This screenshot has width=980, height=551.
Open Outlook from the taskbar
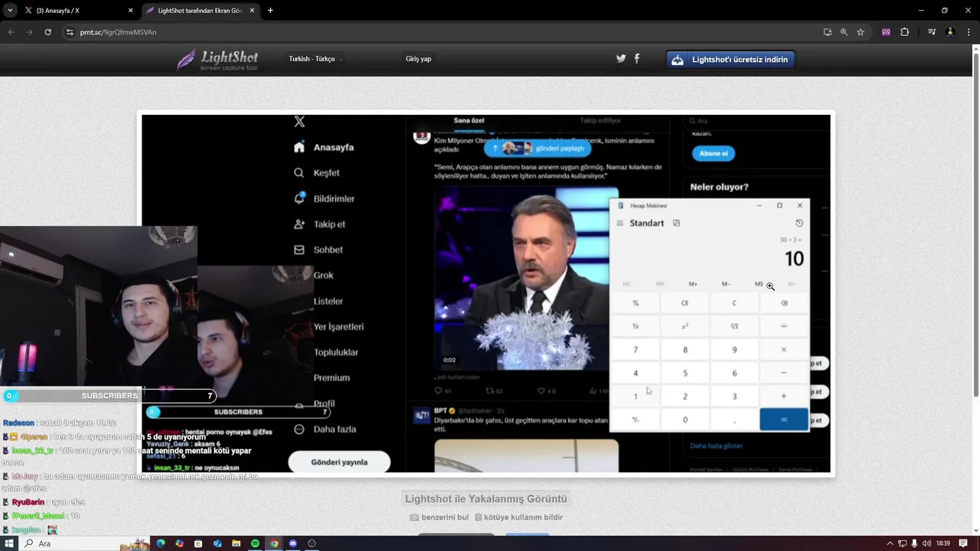coord(217,543)
